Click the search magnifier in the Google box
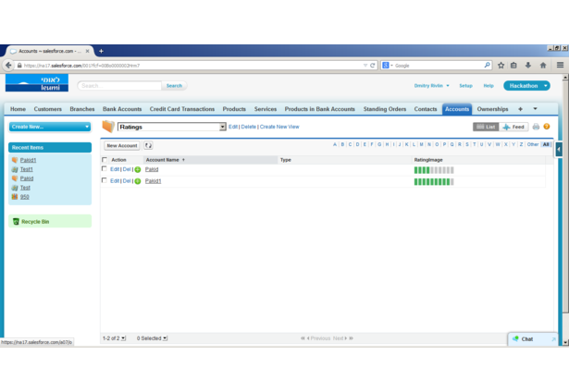Image resolution: width=569 pixels, height=392 pixels. [487, 66]
